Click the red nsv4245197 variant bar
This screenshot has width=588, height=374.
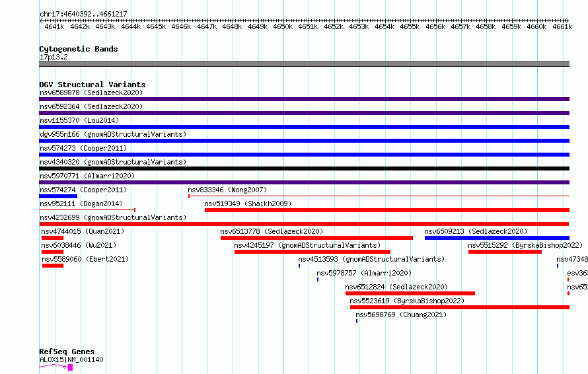click(312, 252)
